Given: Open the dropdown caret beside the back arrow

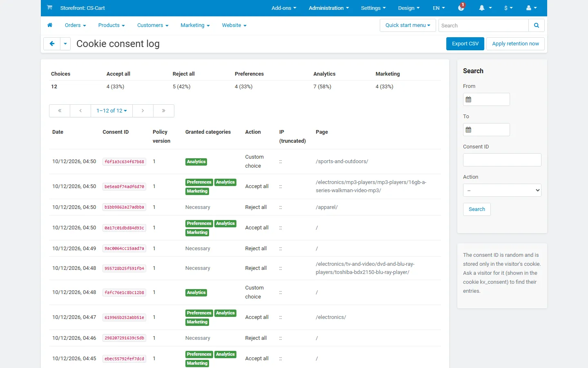Looking at the screenshot, I should pos(65,44).
